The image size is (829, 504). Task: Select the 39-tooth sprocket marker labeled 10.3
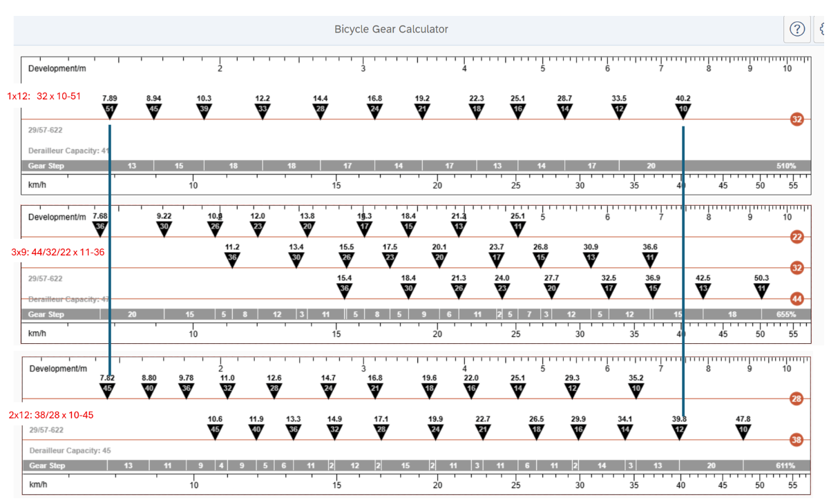204,110
